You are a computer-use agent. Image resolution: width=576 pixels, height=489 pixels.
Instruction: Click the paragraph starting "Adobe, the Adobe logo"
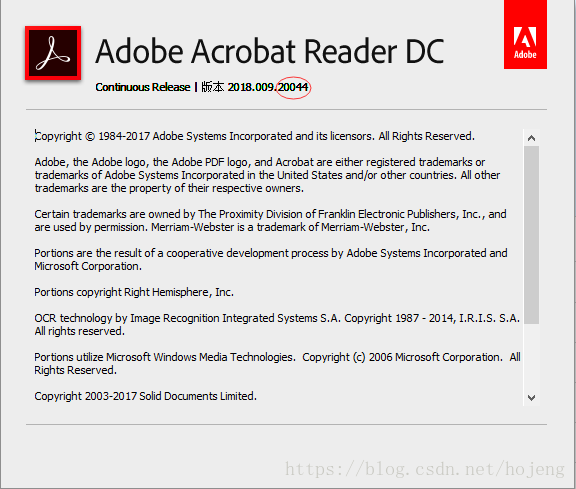(x=267, y=175)
